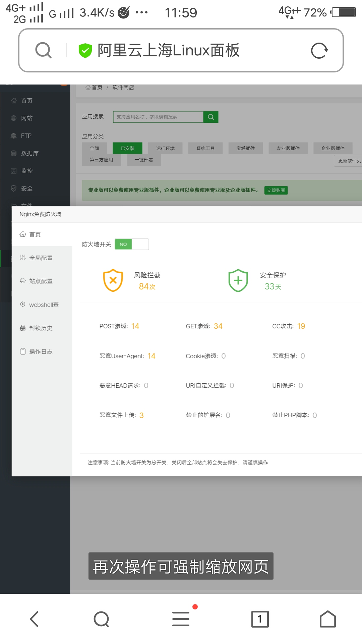Viewport: 362px width, 644px height.
Task: Open FTP in panel sidebar
Action: tap(26, 136)
